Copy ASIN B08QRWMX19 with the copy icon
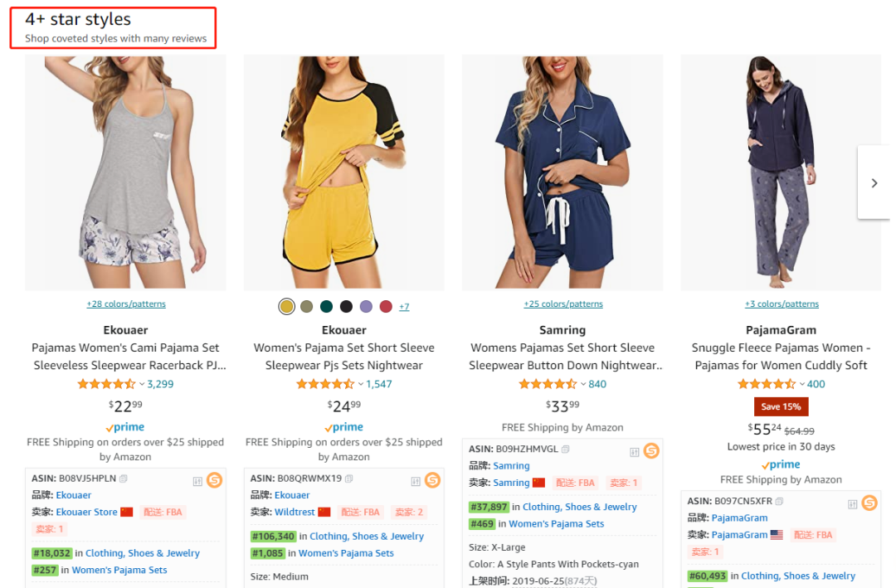This screenshot has width=896, height=588. [349, 479]
